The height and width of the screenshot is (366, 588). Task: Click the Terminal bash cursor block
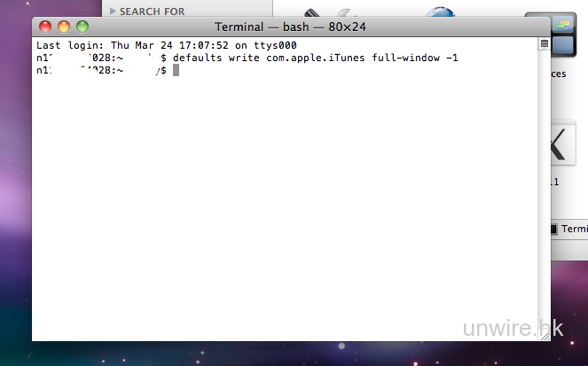(176, 70)
